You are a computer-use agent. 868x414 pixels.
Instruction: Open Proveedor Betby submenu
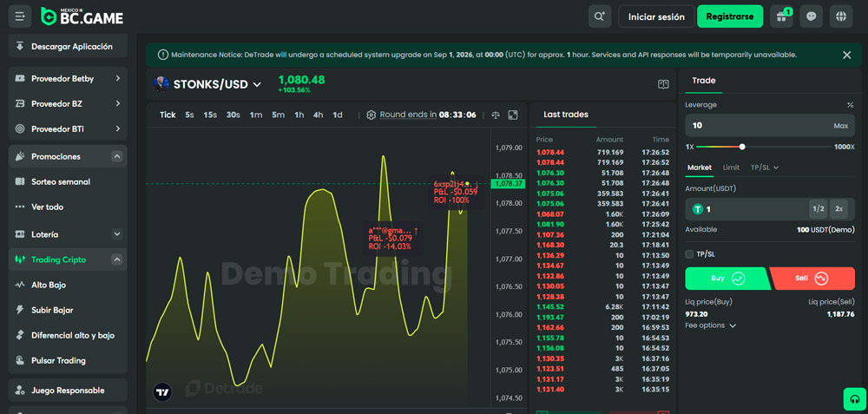tap(68, 79)
